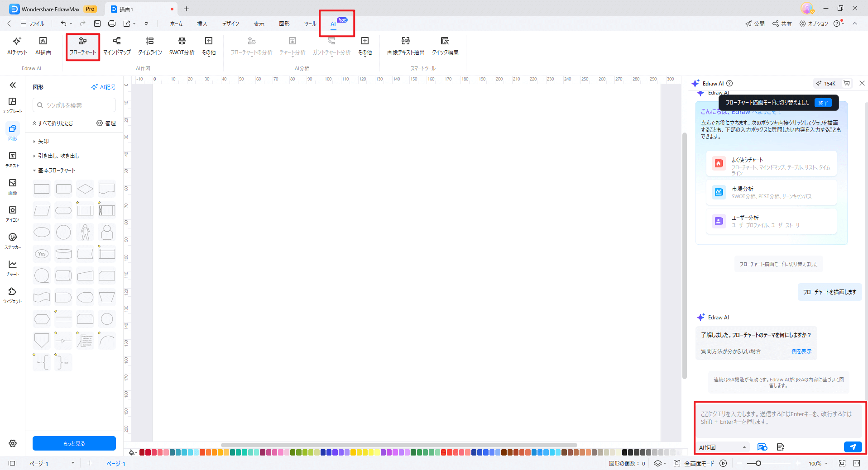Open the ファイル menu
The image size is (868, 470).
coord(32,24)
